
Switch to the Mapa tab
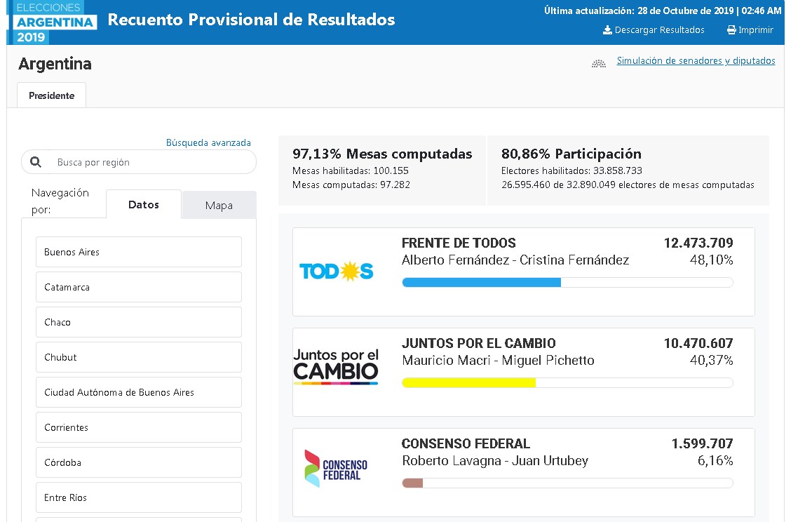(x=219, y=206)
